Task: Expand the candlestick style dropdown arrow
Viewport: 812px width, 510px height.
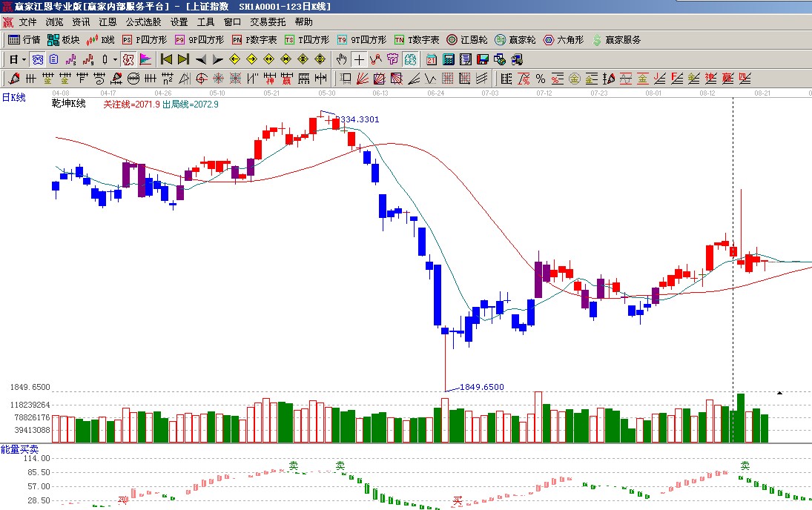Action: [x=114, y=59]
